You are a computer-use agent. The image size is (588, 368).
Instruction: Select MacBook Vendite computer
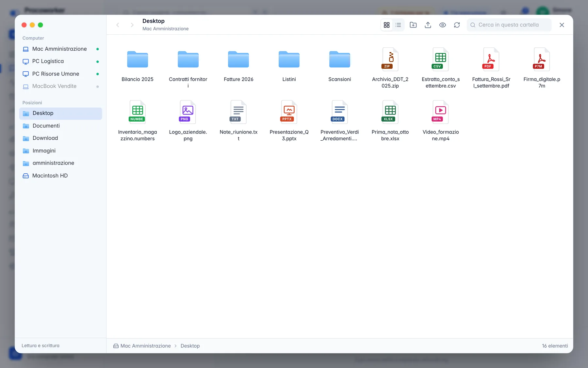click(61, 86)
